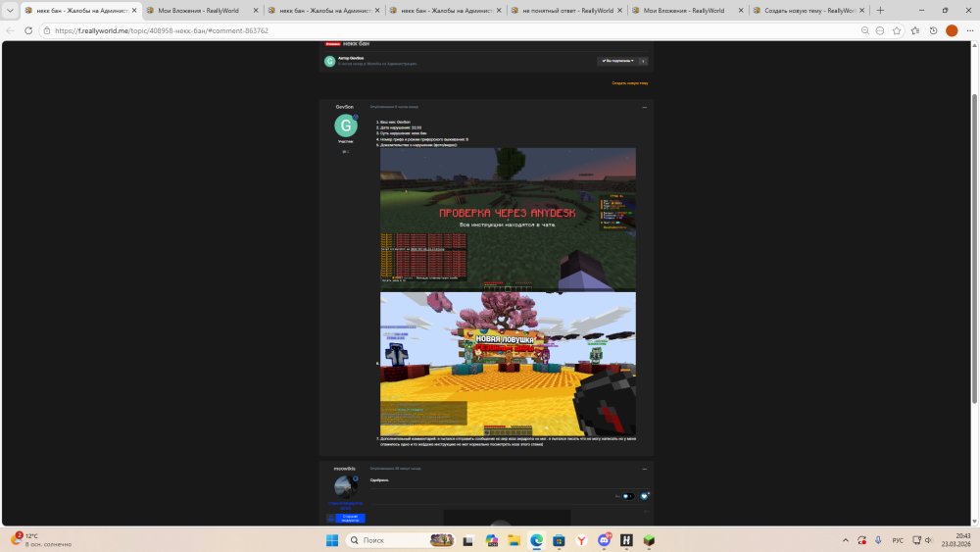This screenshot has height=552, width=980.
Task: Open GevSon's profile via the username link
Action: click(344, 107)
